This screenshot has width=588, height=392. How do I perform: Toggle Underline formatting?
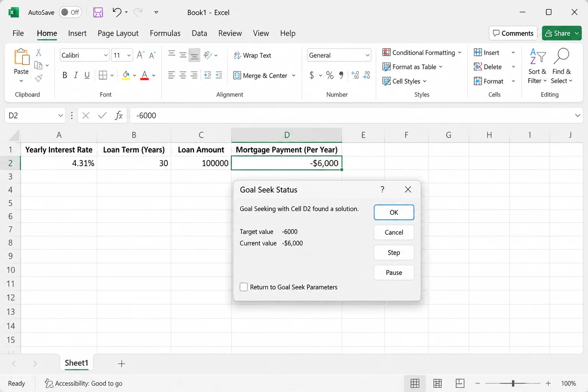[87, 75]
